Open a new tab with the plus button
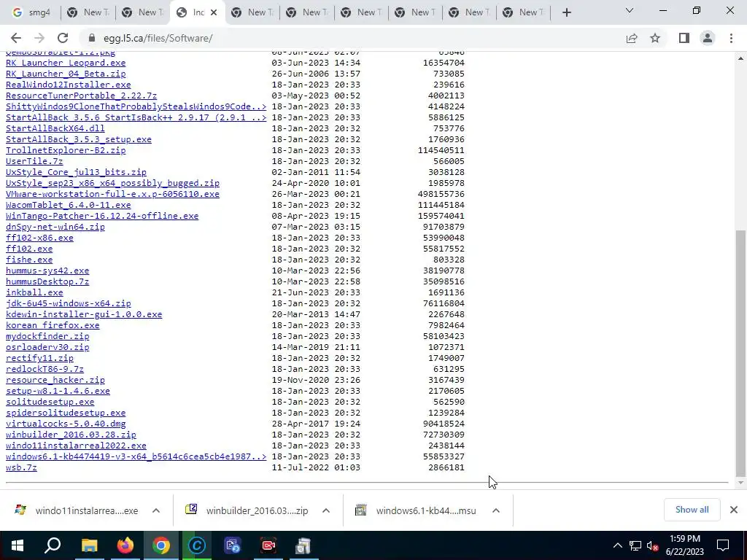Viewport: 747px width, 560px height. tap(566, 13)
